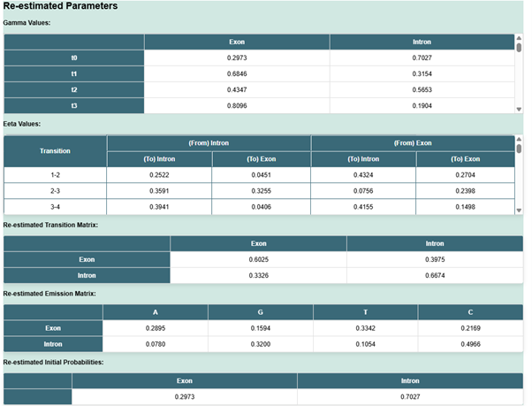Click the Gamma Values table scroll-down arrow
532x406 pixels.
point(519,110)
